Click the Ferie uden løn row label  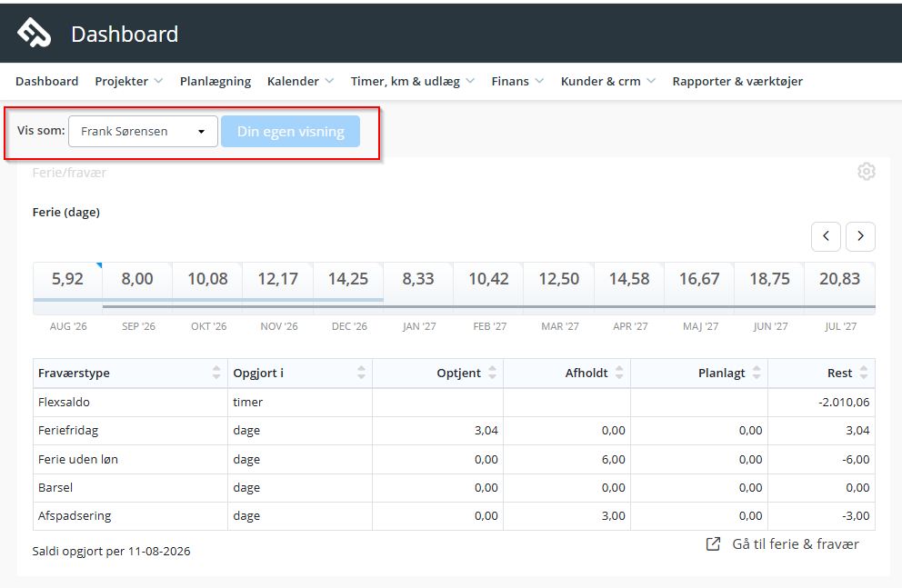(77, 459)
